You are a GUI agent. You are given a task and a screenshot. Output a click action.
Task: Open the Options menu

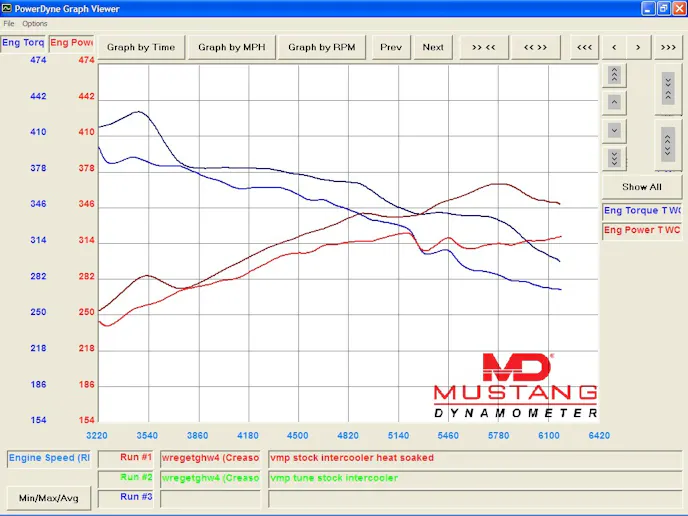coord(35,23)
